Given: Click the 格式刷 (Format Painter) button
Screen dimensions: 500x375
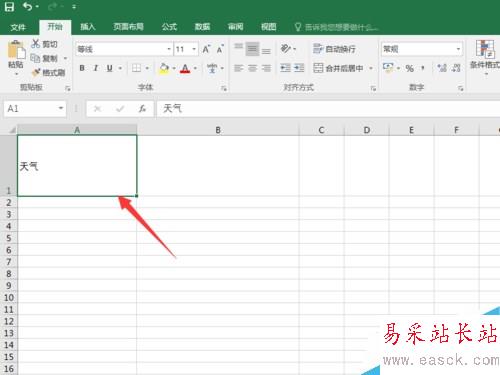Looking at the screenshot, I should pyautogui.click(x=49, y=72).
